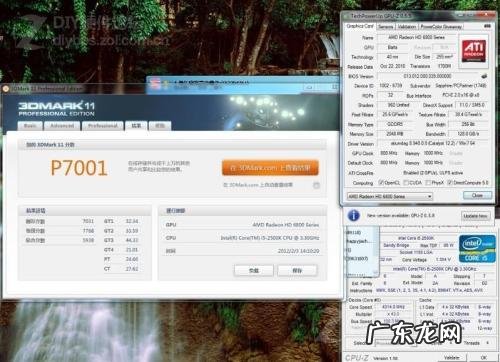Select the 结果 results tab in 3DMark 11
The image size is (500, 362).
(x=136, y=126)
